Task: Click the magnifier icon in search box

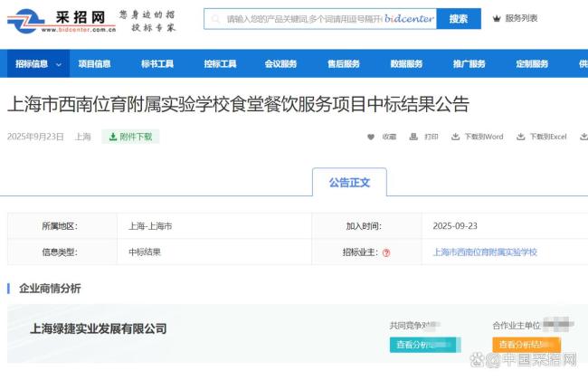Action: [215, 19]
